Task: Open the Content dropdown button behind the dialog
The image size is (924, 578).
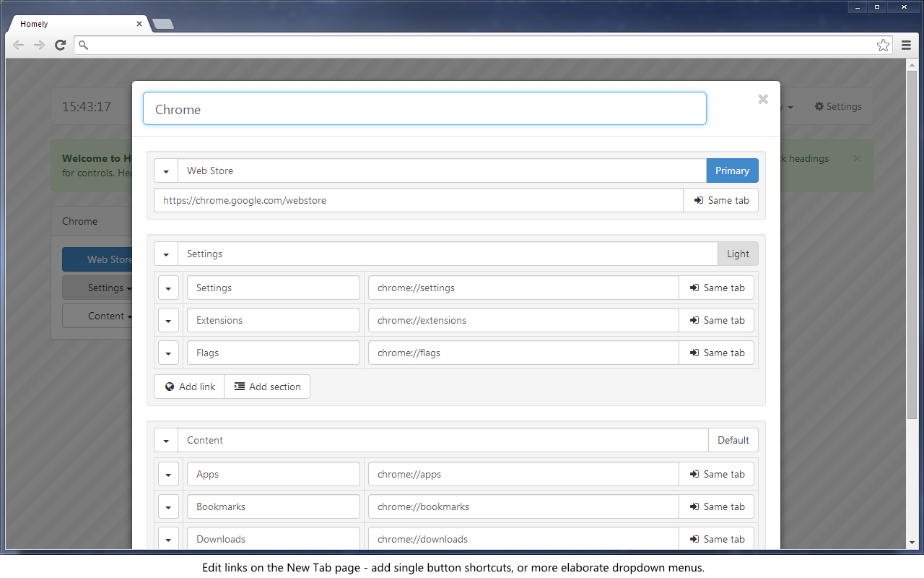Action: pyautogui.click(x=97, y=316)
